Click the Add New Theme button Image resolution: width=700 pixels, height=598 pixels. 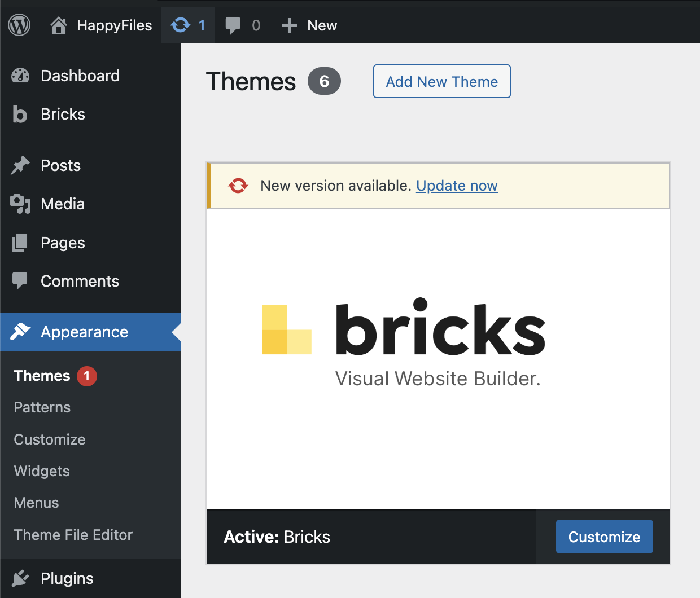tap(441, 81)
